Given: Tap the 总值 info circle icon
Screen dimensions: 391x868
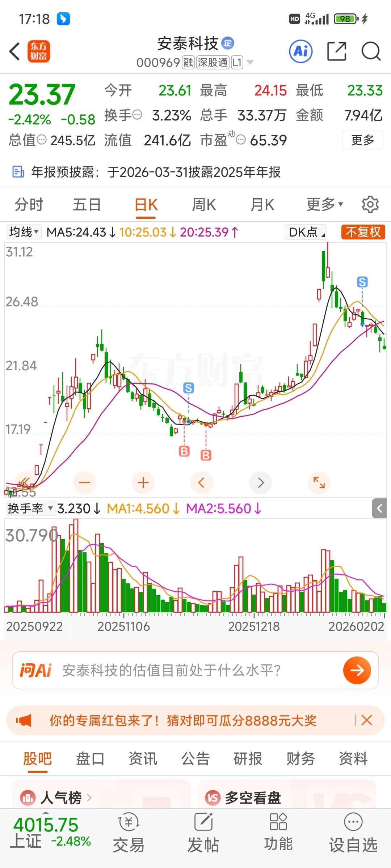Looking at the screenshot, I should click(x=42, y=140).
